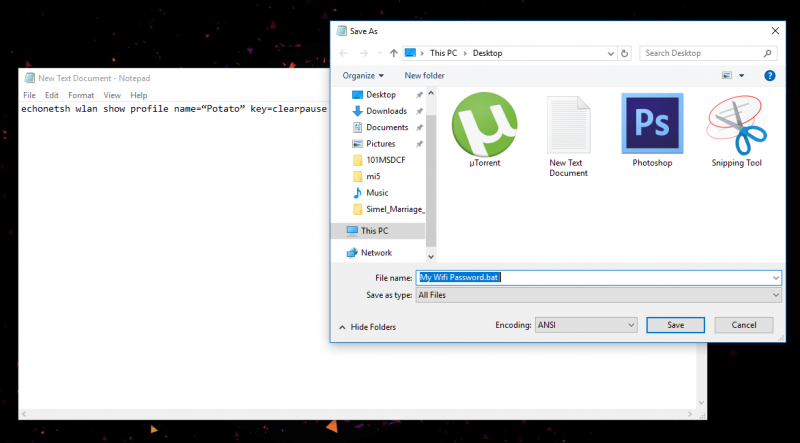Click the search magnifier icon
The image size is (800, 443).
point(767,53)
